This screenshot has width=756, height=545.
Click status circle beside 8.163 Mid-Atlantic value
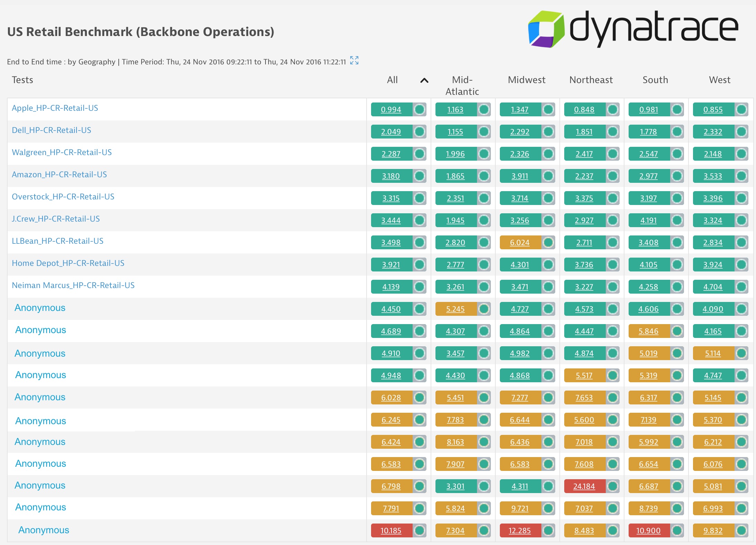point(484,442)
